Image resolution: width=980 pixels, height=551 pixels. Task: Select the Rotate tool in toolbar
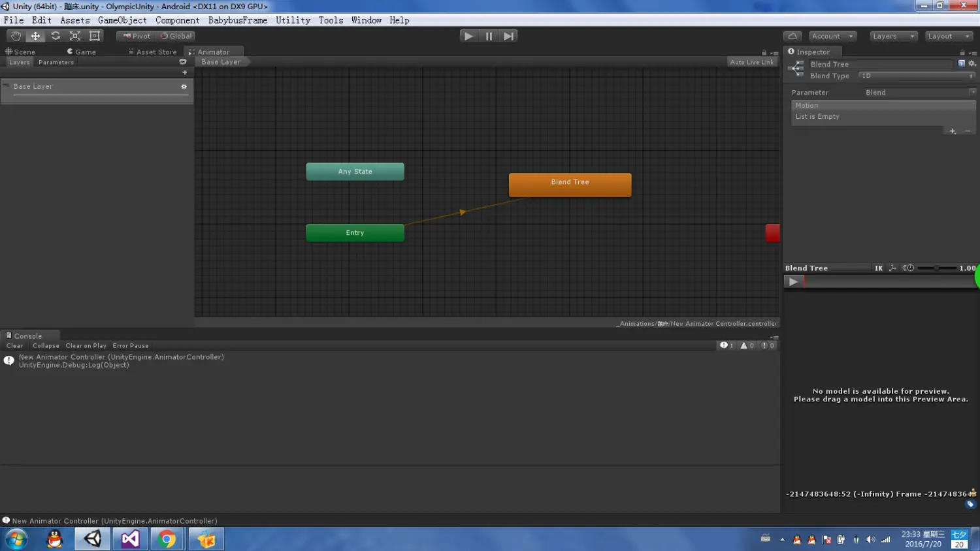[56, 36]
